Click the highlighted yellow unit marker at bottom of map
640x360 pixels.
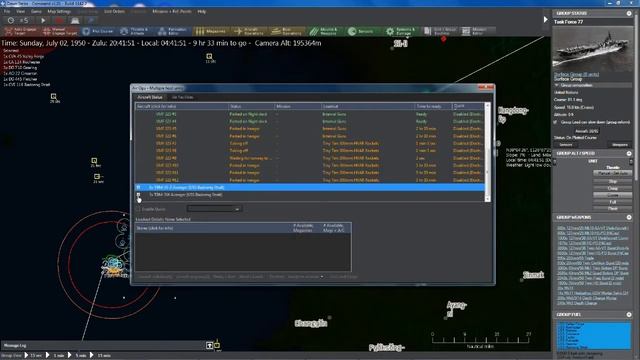pos(217,345)
